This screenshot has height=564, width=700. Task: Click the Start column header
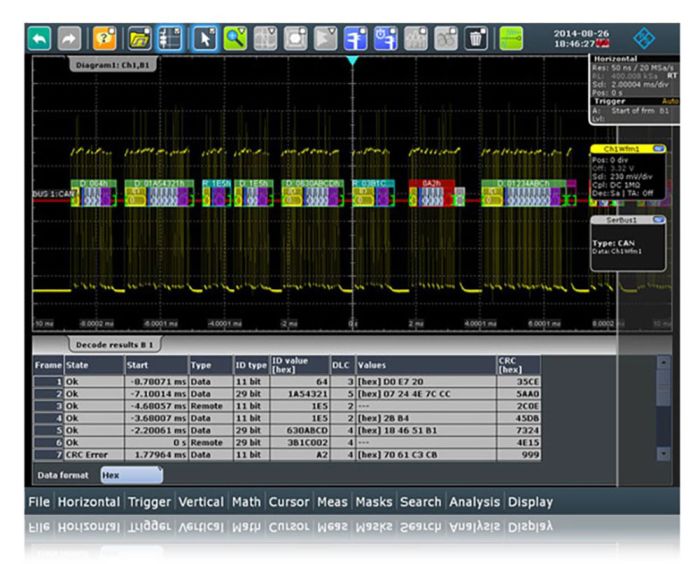[x=156, y=365]
